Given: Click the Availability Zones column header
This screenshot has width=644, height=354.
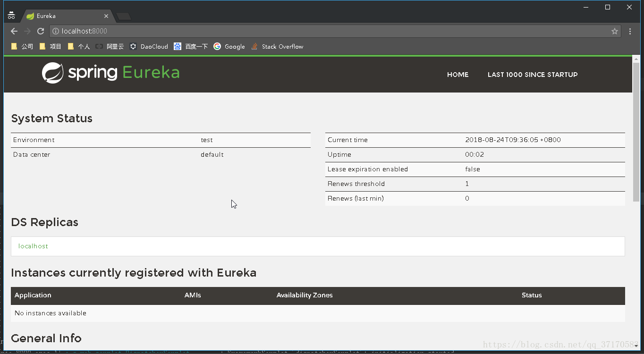Looking at the screenshot, I should point(305,295).
